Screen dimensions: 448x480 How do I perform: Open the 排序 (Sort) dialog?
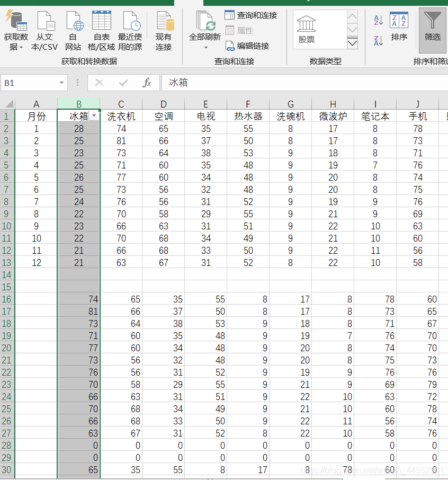(399, 26)
